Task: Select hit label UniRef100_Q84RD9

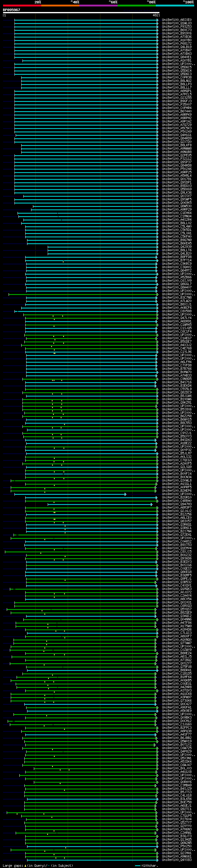Action: (176, 139)
